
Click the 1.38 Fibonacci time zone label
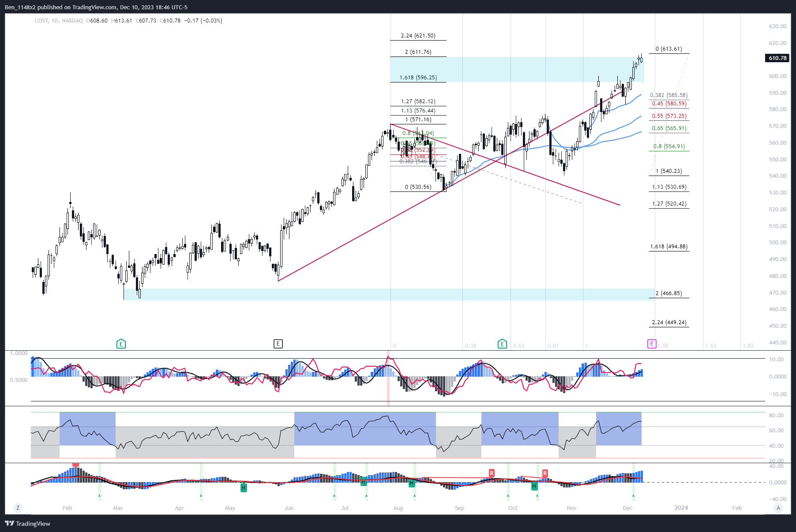coord(663,346)
